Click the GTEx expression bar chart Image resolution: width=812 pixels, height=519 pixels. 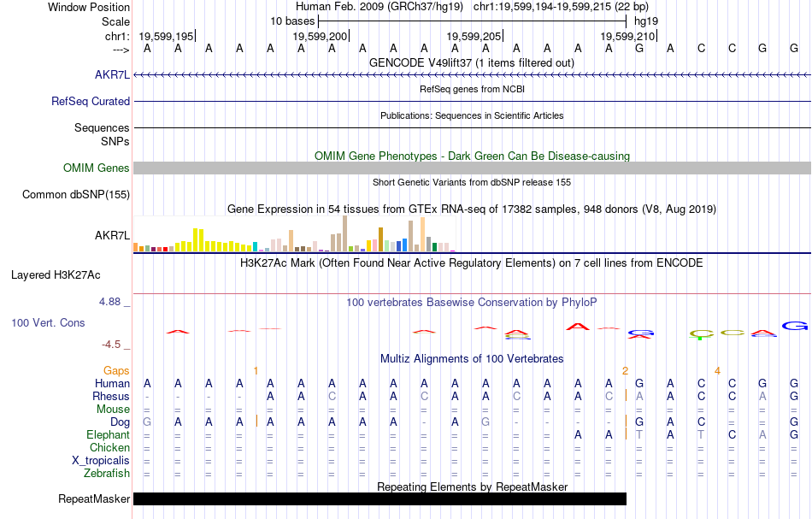tap(294, 234)
